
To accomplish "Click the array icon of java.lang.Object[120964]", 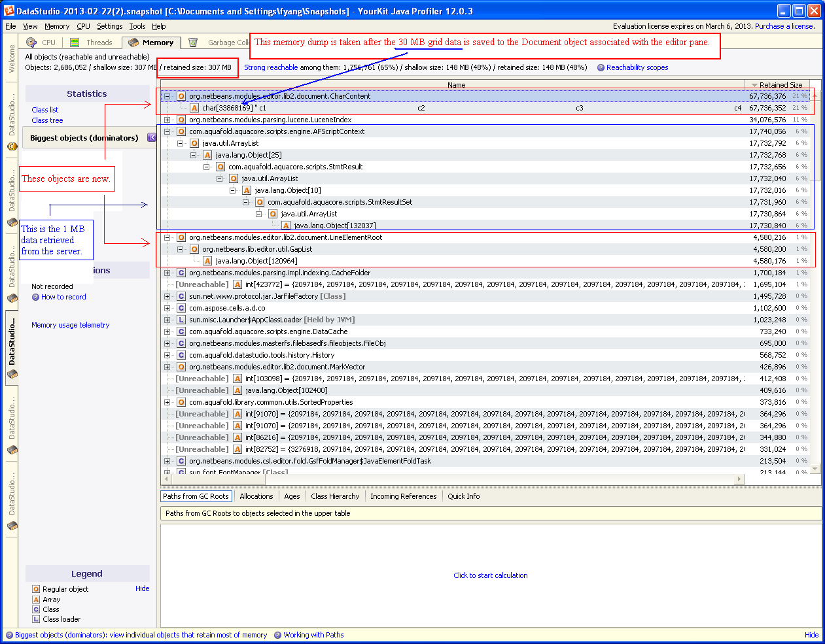I will point(207,261).
